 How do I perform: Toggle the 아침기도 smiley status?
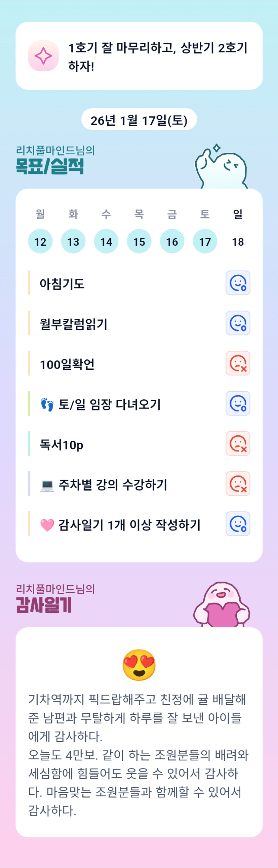point(238,283)
